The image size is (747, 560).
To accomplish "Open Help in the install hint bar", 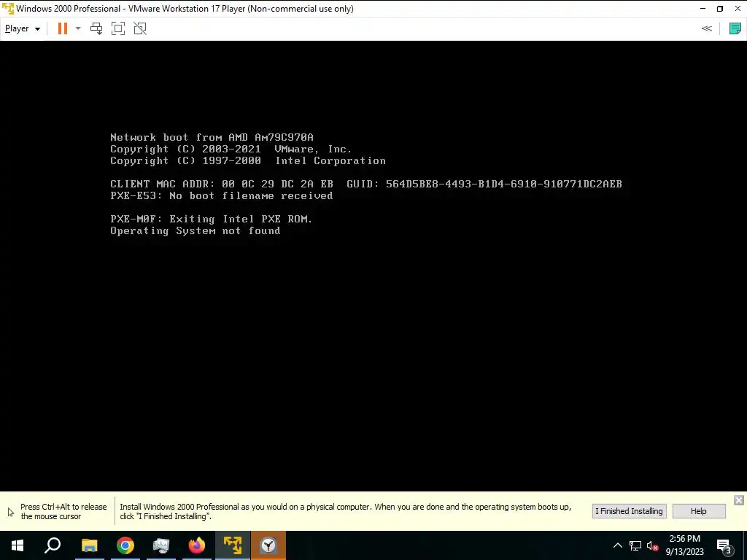I will pyautogui.click(x=698, y=511).
